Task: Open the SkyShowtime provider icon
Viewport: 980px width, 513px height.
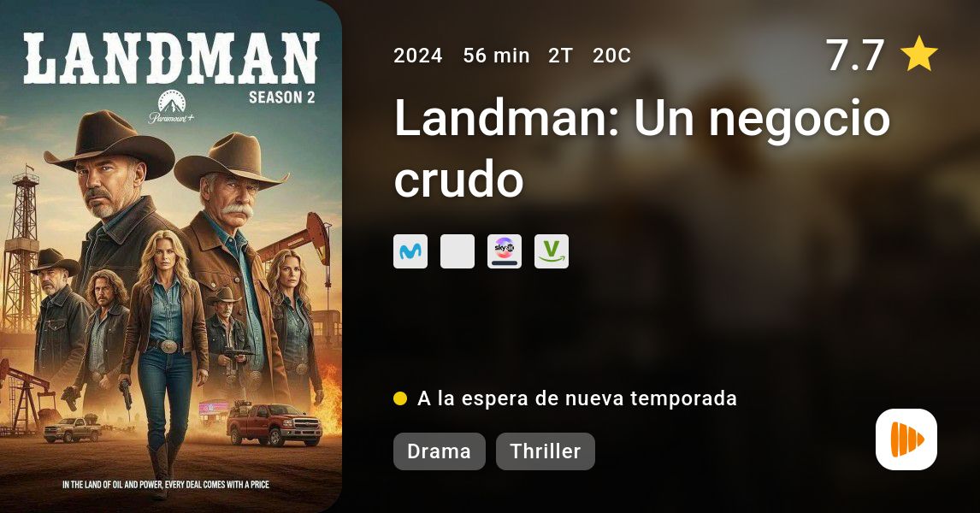Action: (x=505, y=251)
